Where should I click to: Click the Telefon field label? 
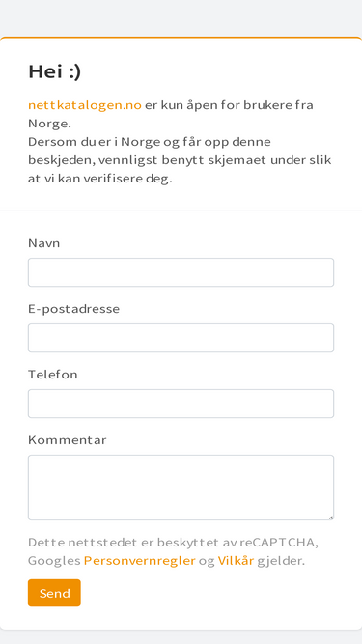(52, 375)
